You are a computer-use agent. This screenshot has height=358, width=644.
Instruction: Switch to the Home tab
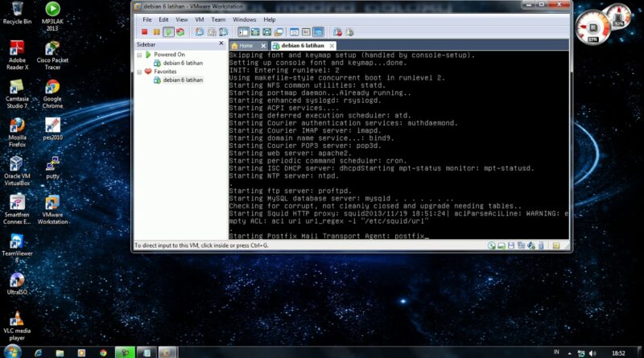(246, 46)
